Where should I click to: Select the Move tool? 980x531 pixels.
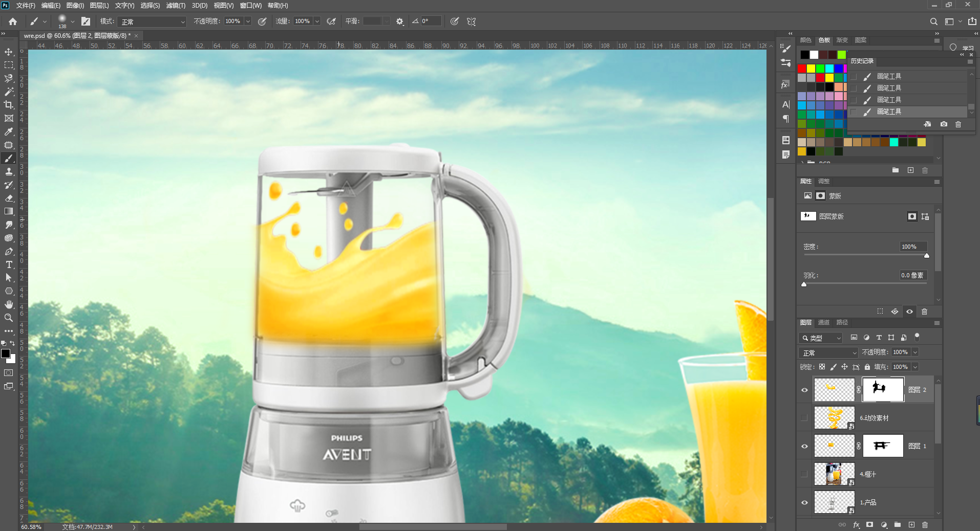(9, 52)
